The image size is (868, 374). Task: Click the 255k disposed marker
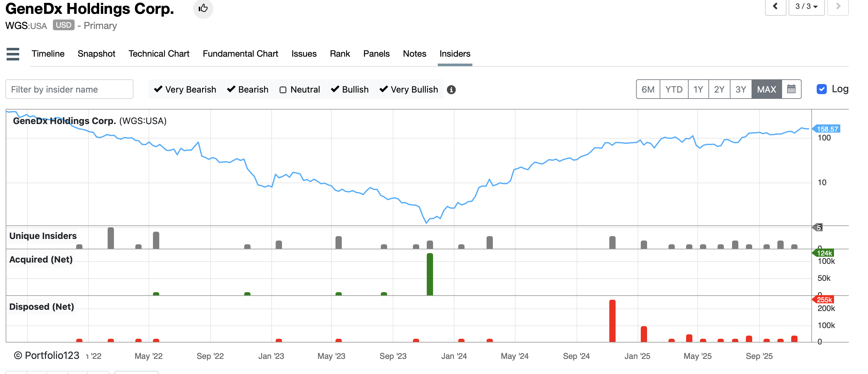pyautogui.click(x=824, y=299)
